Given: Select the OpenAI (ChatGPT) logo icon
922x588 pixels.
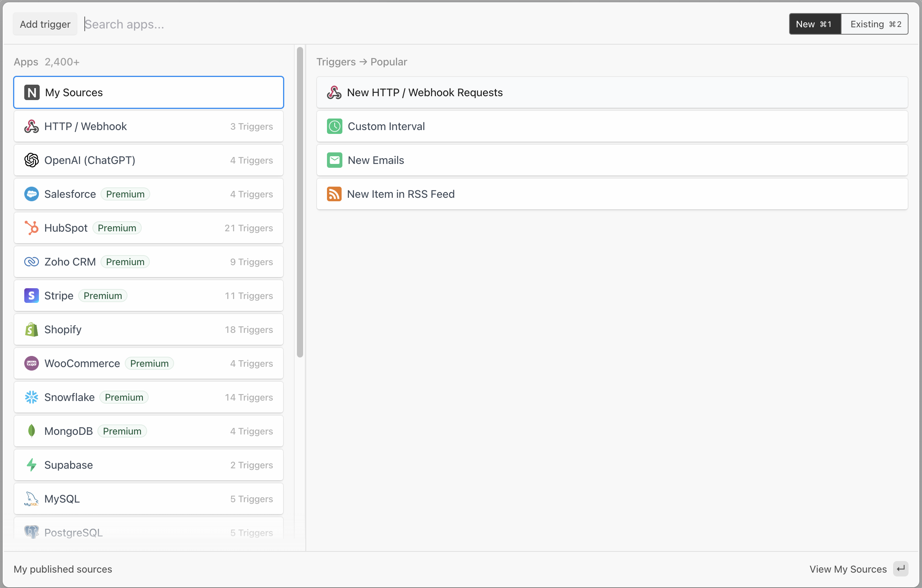Looking at the screenshot, I should [x=31, y=160].
